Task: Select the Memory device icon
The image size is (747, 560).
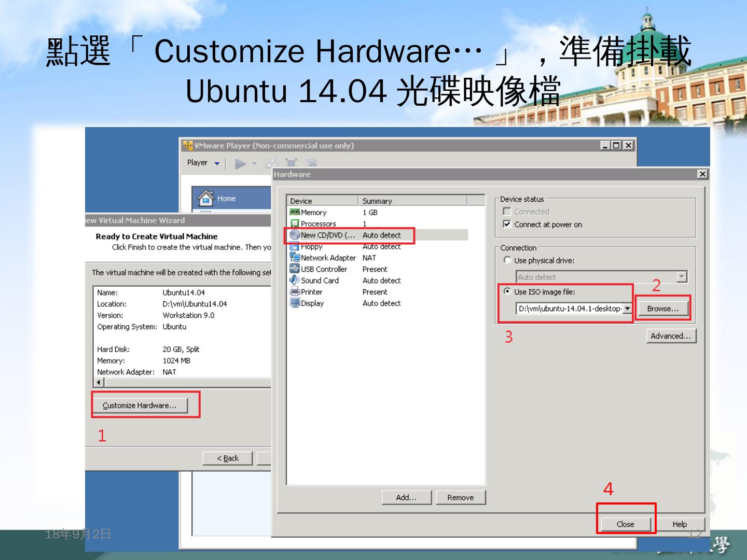Action: 295,212
